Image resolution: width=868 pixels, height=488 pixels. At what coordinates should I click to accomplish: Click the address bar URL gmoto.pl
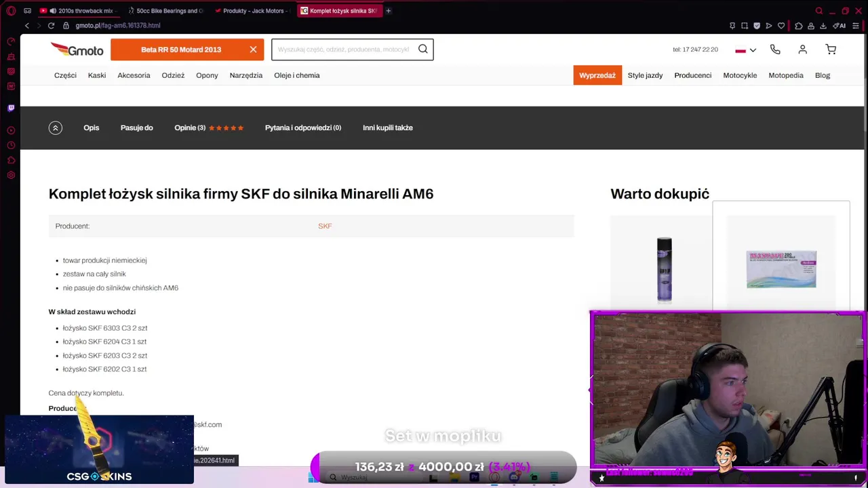click(x=118, y=26)
